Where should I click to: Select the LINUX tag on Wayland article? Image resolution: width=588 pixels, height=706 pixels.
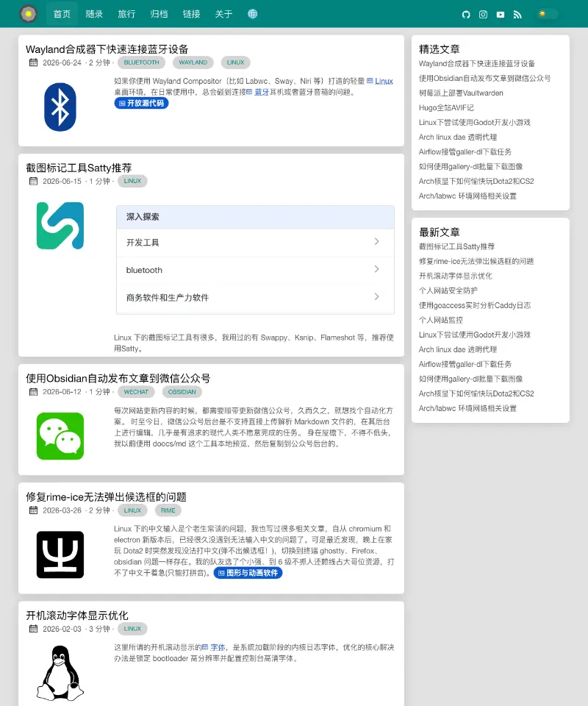(x=235, y=63)
